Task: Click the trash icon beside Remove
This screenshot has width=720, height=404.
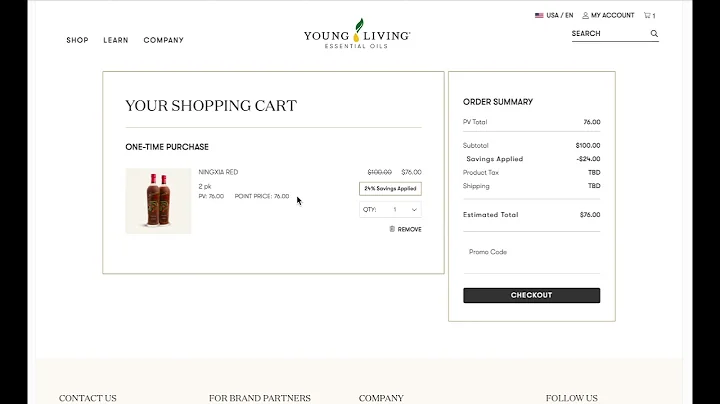Action: click(x=392, y=229)
